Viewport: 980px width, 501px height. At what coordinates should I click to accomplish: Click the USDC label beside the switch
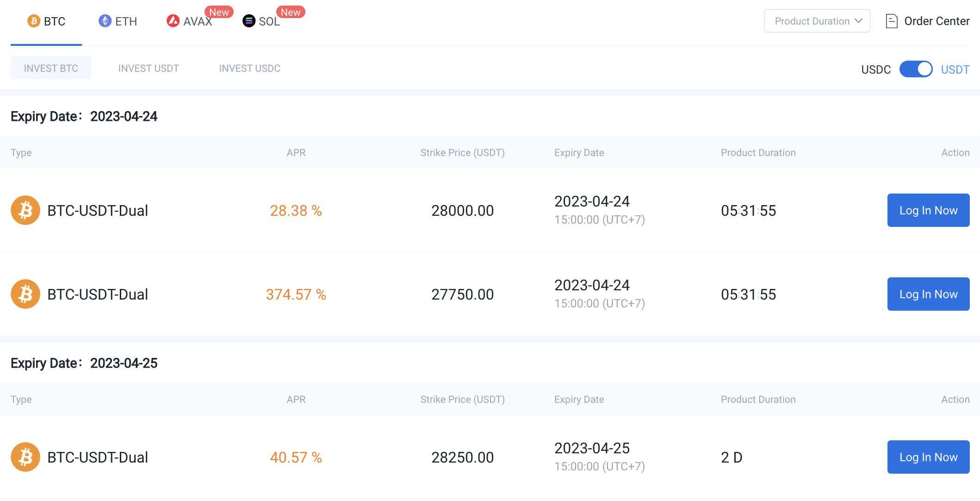click(x=876, y=69)
